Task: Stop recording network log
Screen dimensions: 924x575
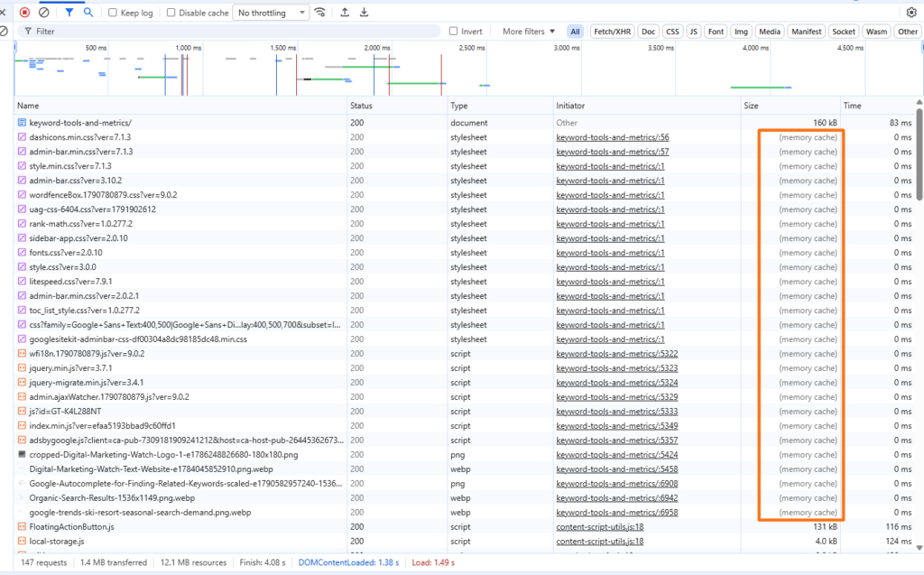Action: 24,13
